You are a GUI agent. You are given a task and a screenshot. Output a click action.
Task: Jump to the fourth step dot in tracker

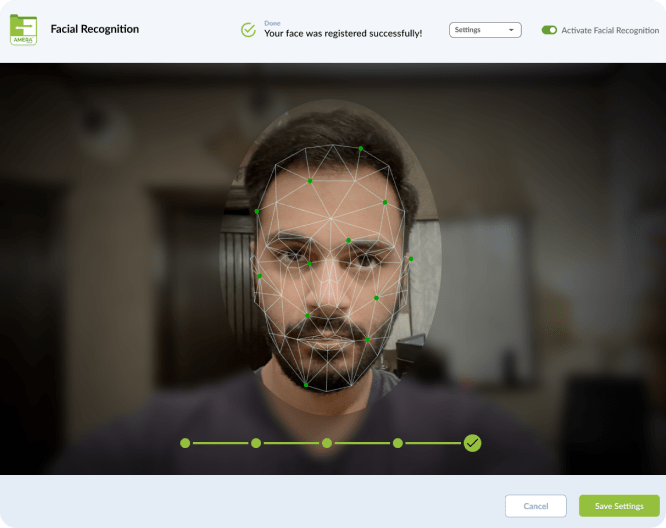coord(398,443)
